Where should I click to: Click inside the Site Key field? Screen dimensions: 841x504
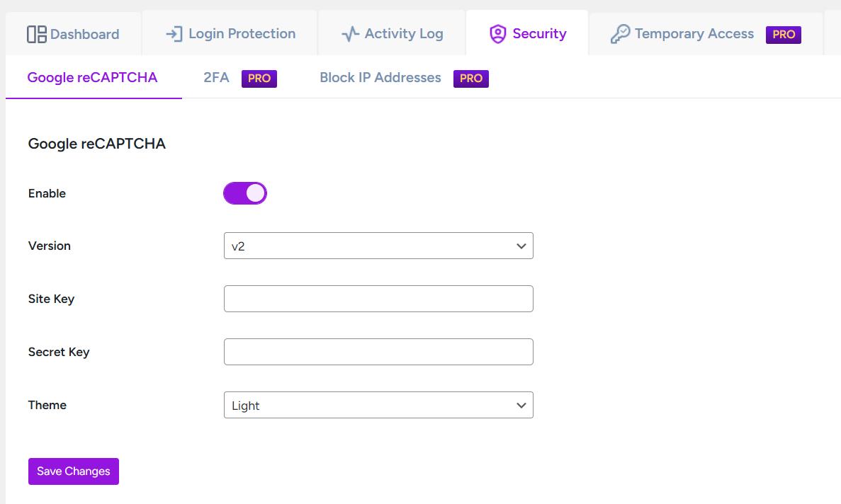(x=378, y=299)
